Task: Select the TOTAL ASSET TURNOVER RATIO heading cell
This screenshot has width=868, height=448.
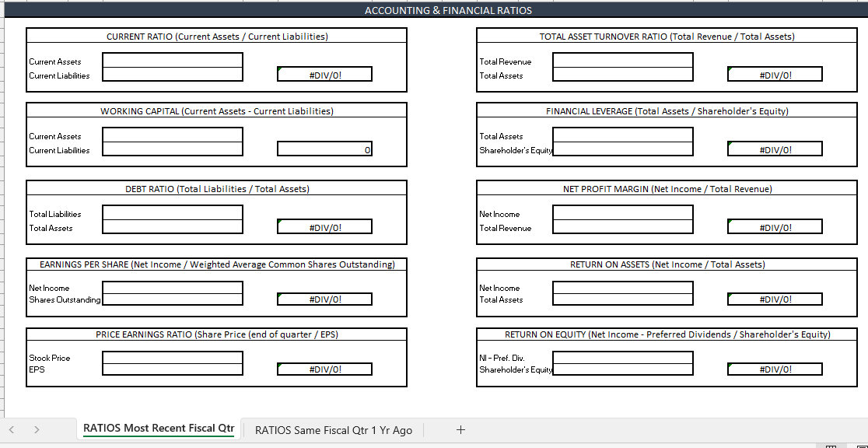Action: [x=667, y=36]
